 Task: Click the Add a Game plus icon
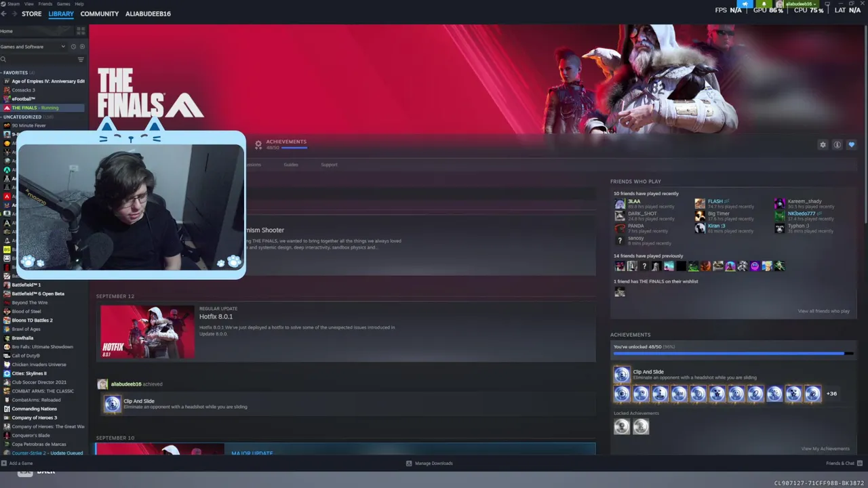[x=4, y=464]
